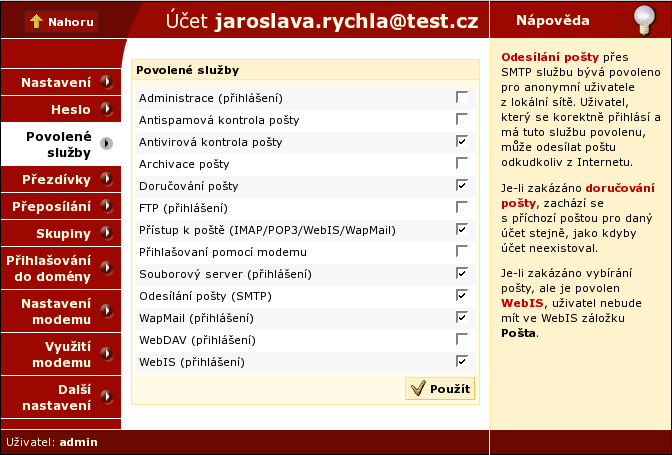The width and height of the screenshot is (672, 455).
Task: Click the Použít label to apply changes
Action: tap(450, 389)
